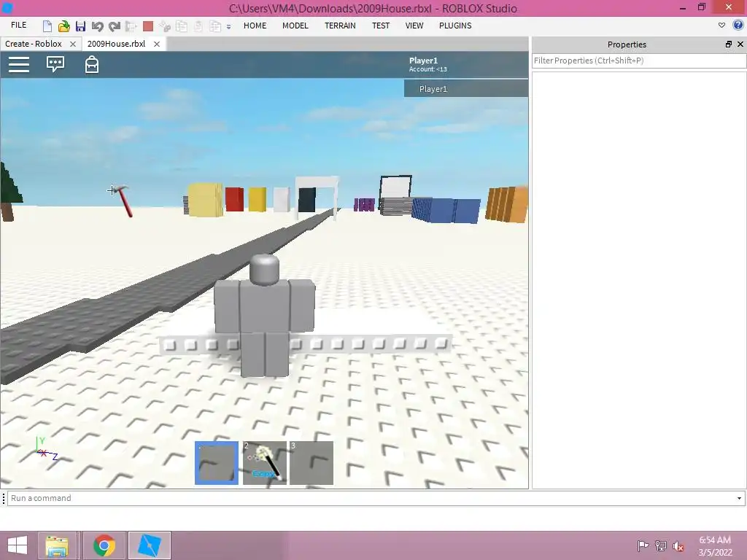The width and height of the screenshot is (747, 560).
Task: Restore the ROBLOX Studio window
Action: click(x=701, y=7)
